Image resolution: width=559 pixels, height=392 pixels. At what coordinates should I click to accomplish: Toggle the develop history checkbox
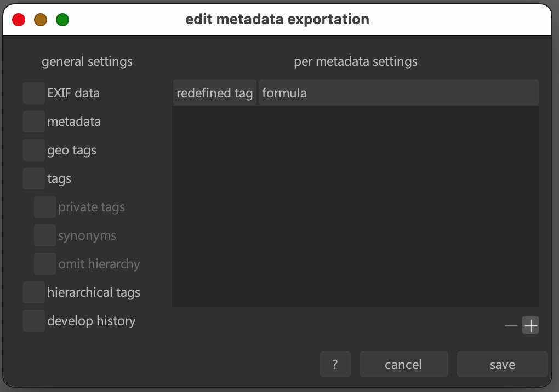coord(33,321)
